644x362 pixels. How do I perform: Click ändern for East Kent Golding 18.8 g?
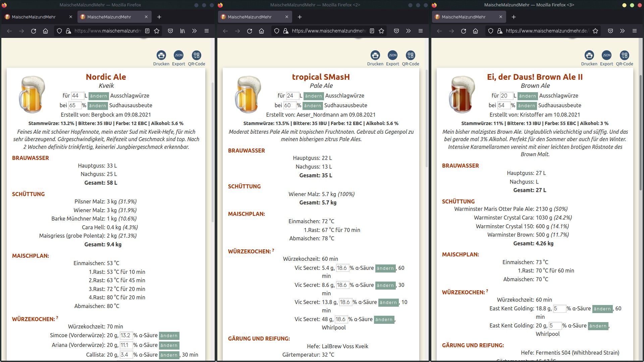tap(602, 309)
